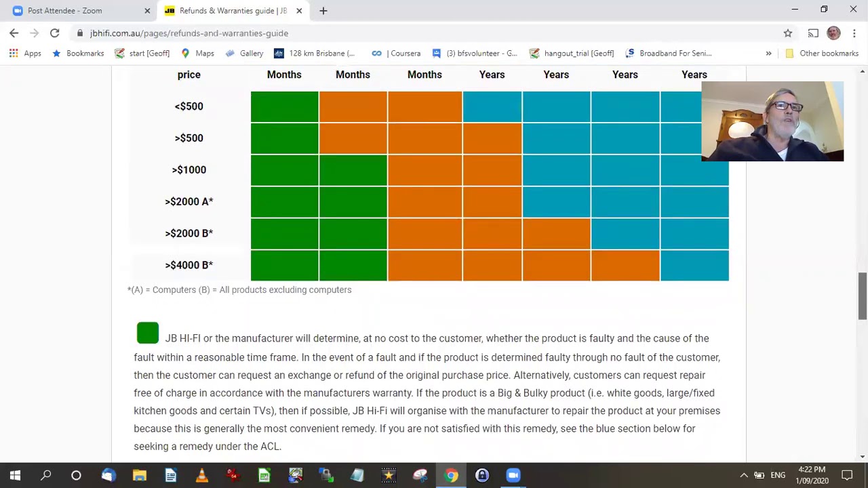
Task: Click the page vertical scrollbar thumb
Action: (x=862, y=296)
